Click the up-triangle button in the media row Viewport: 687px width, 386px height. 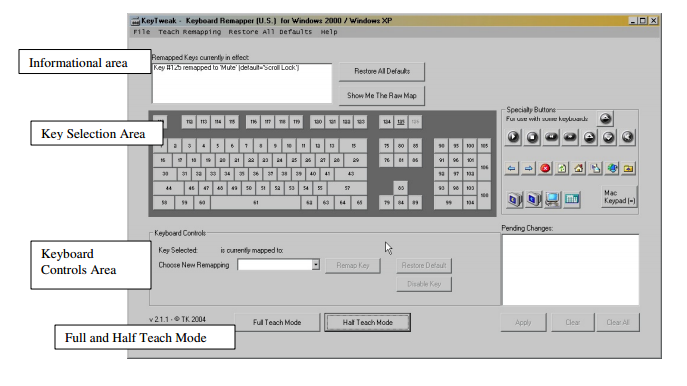point(589,137)
